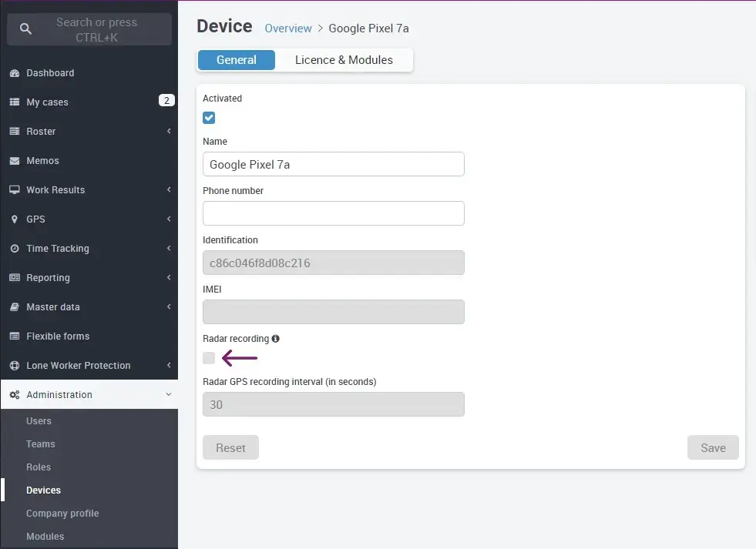Enable Radar recording

(x=209, y=357)
